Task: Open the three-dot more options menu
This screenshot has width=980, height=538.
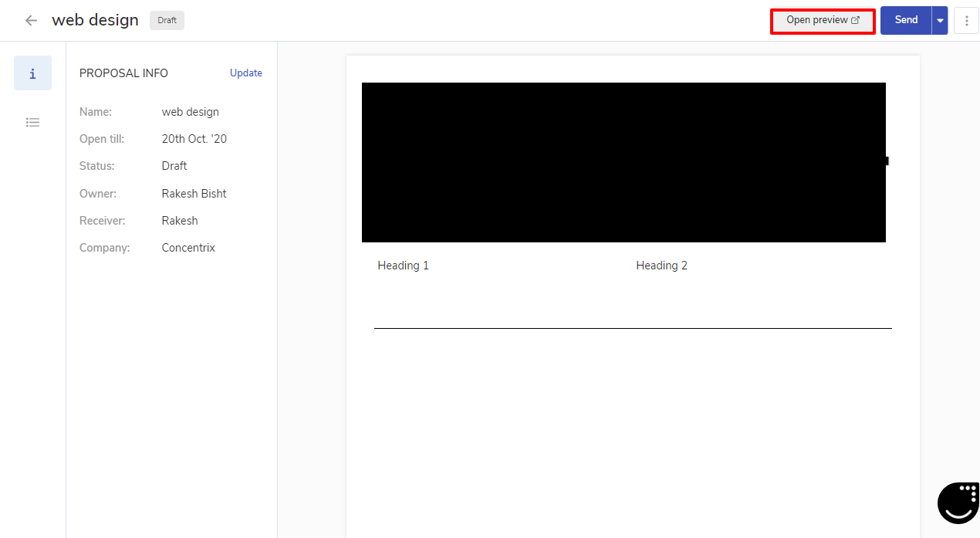Action: [966, 21]
